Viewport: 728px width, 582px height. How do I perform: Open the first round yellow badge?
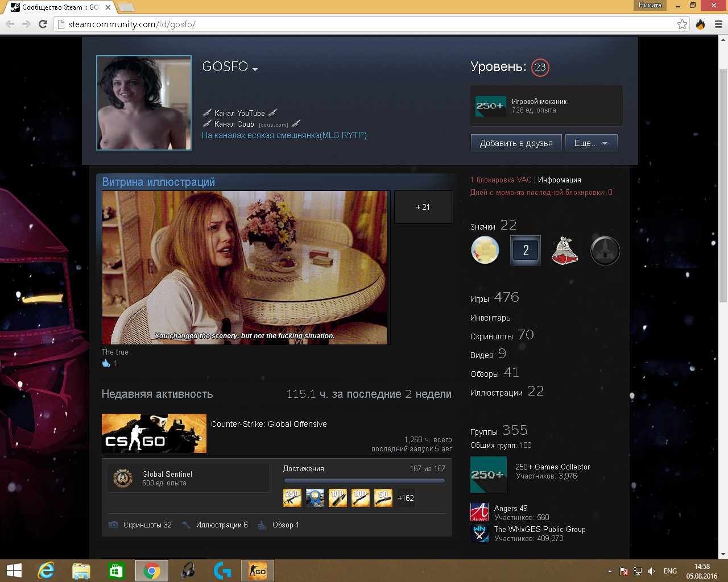[485, 250]
